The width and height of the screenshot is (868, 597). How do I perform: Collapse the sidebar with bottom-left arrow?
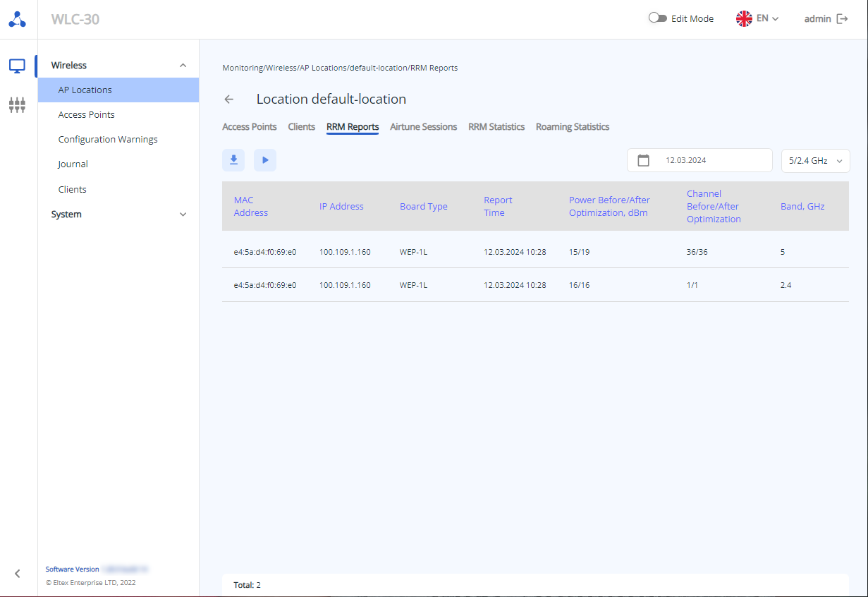click(x=18, y=574)
